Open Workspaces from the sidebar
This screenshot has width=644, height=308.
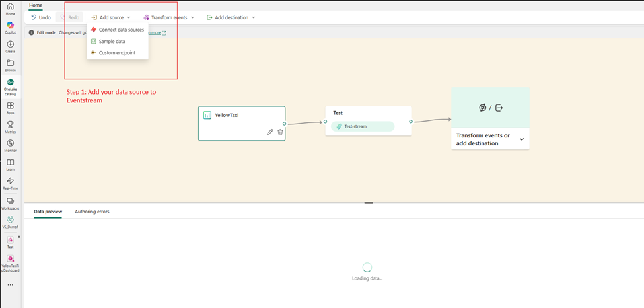point(10,203)
